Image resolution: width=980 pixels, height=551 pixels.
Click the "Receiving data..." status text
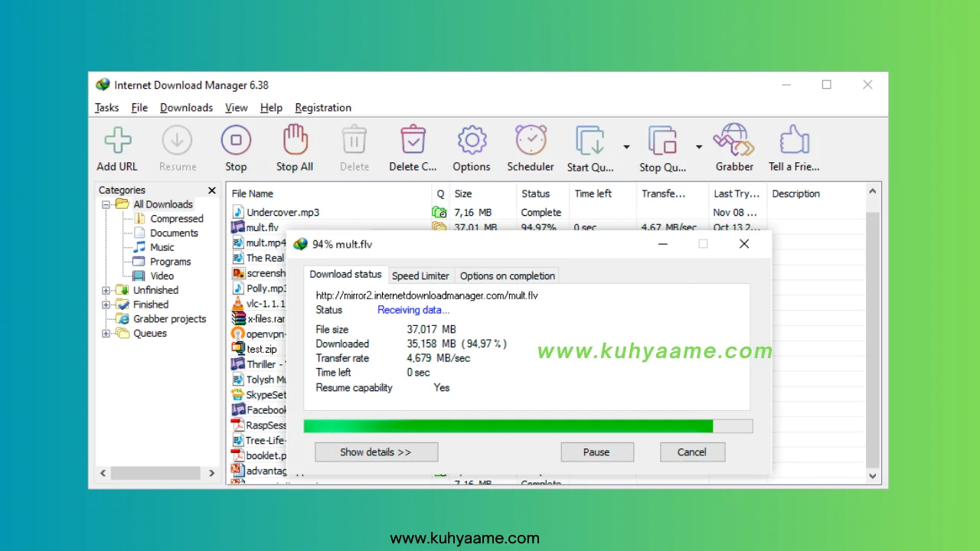413,310
